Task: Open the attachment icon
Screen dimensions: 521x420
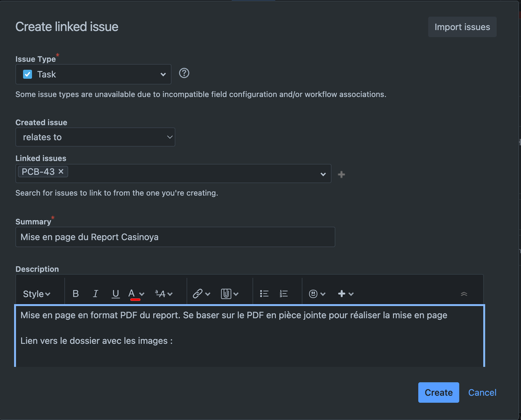Action: [226, 294]
